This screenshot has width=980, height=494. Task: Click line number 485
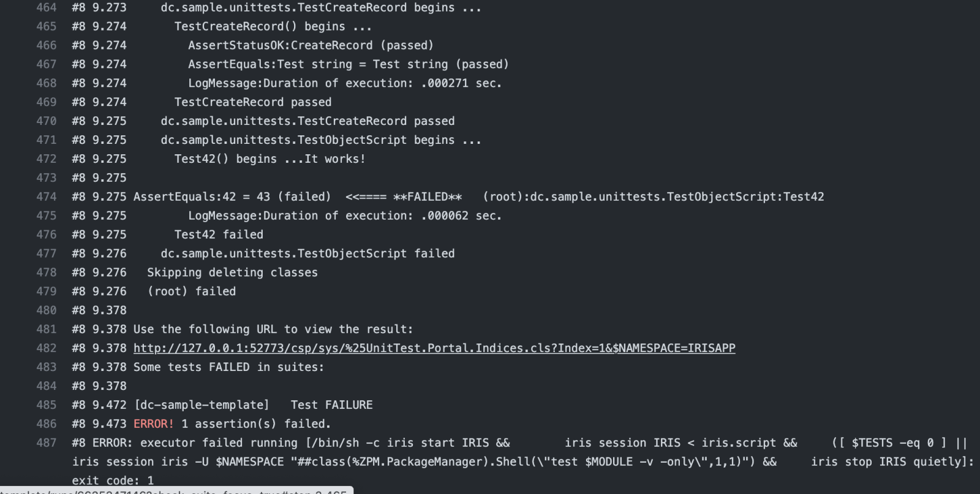coord(47,405)
